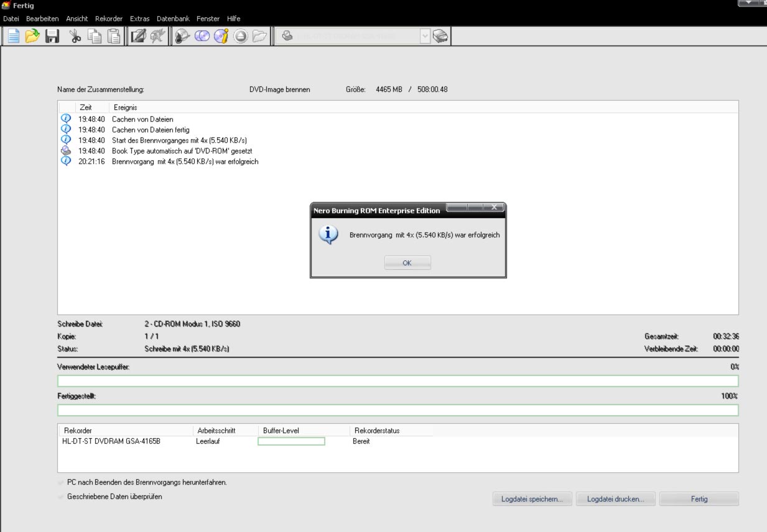Open the Fenster menu
Image resolution: width=767 pixels, height=532 pixels.
(x=208, y=19)
